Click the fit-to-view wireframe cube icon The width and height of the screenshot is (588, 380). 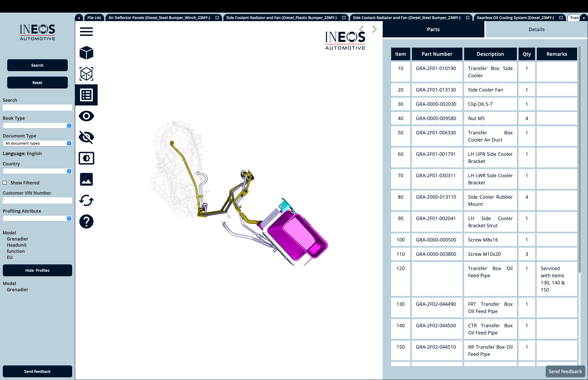tap(86, 74)
